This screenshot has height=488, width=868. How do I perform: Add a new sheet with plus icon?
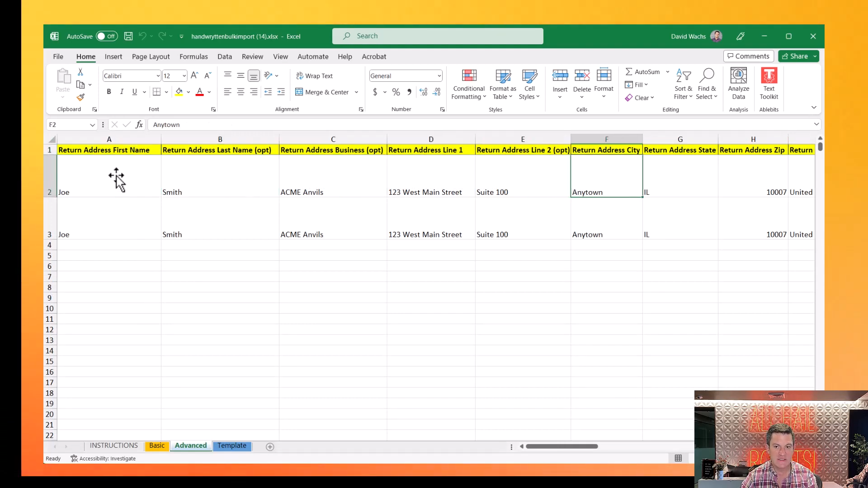(x=270, y=447)
